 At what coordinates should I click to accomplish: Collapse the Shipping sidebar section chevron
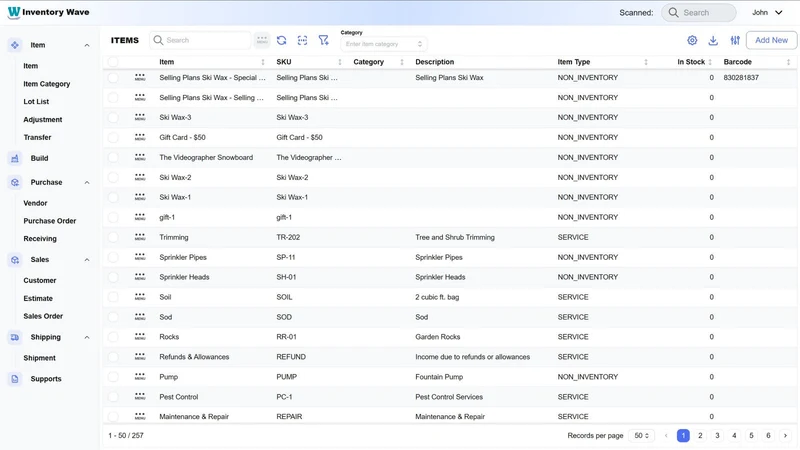(x=87, y=338)
